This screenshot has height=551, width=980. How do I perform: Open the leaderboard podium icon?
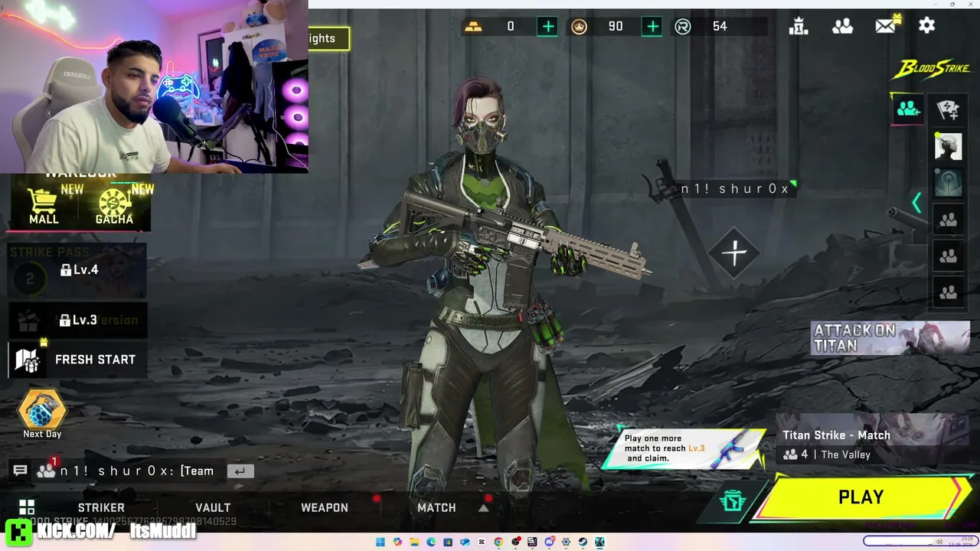coord(799,26)
